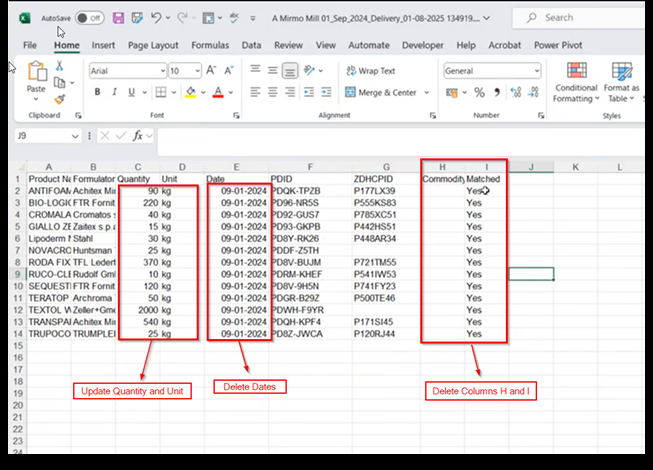This screenshot has width=653, height=470.
Task: Select cell containing P555KS83
Action: pos(386,203)
